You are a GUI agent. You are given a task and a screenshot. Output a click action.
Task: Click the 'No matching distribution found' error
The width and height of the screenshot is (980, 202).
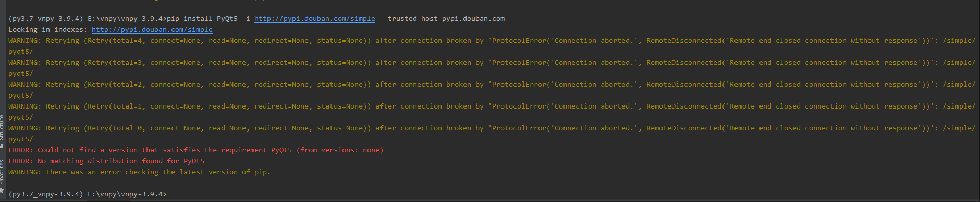click(x=106, y=161)
